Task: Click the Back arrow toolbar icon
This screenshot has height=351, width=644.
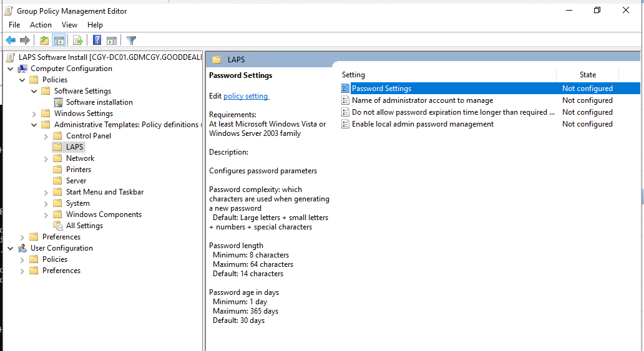Action: coord(11,41)
